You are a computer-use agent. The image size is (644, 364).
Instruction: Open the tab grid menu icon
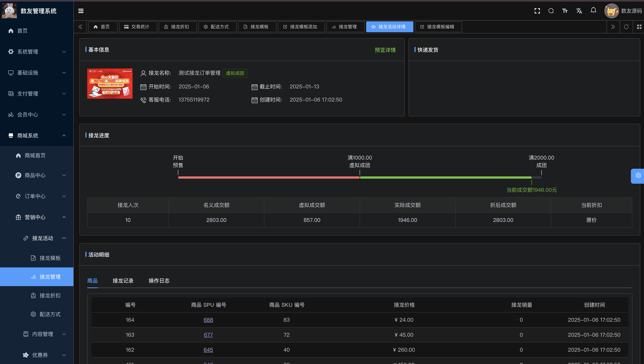click(x=639, y=27)
